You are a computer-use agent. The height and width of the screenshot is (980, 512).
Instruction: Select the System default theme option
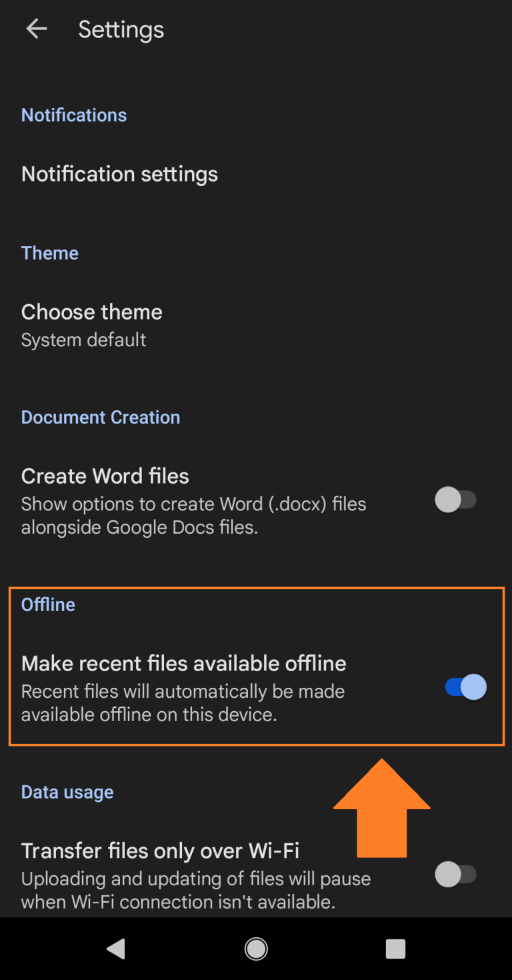click(83, 340)
